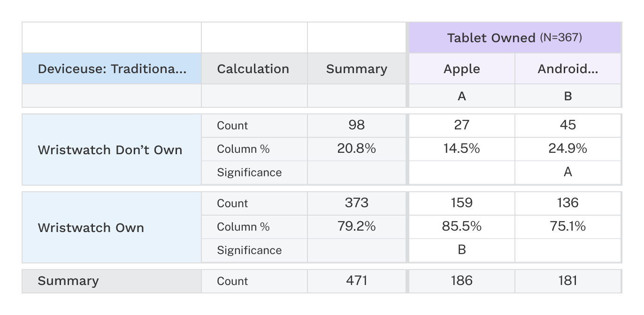Click column letter A under Apple
The height and width of the screenshot is (315, 644).
(462, 96)
